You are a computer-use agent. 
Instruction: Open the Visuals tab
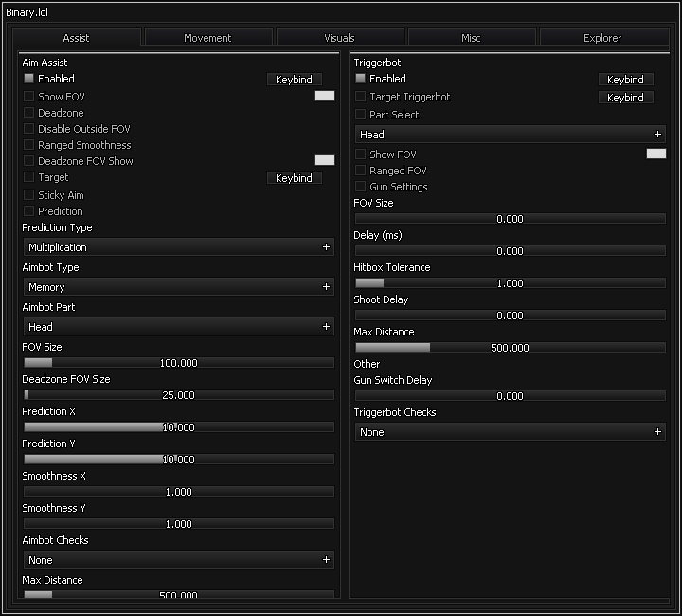click(x=339, y=38)
